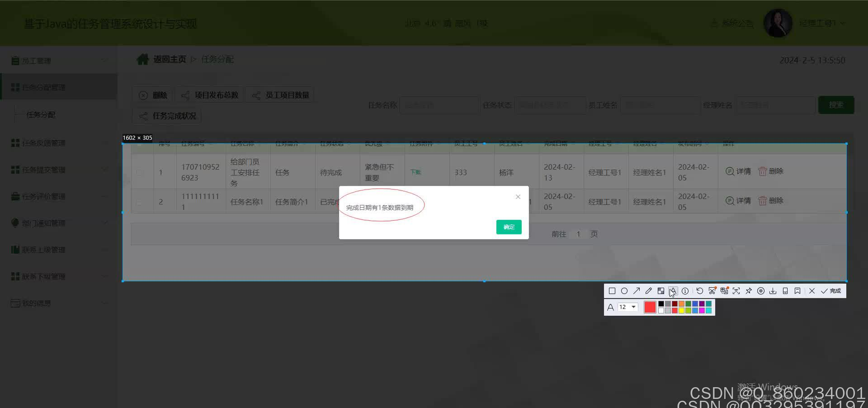
Task: Save the screenshot with download icon
Action: 773,291
